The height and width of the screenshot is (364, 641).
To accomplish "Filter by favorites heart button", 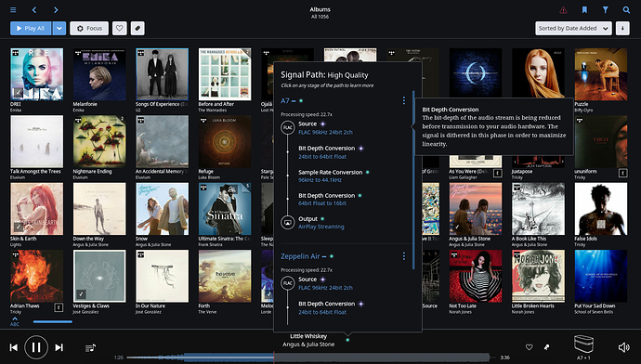I will (x=119, y=28).
